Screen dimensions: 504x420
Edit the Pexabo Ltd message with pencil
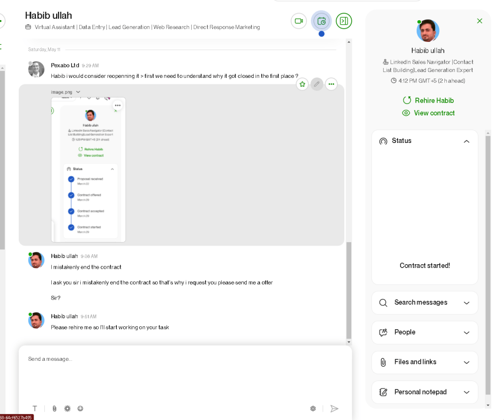click(317, 84)
